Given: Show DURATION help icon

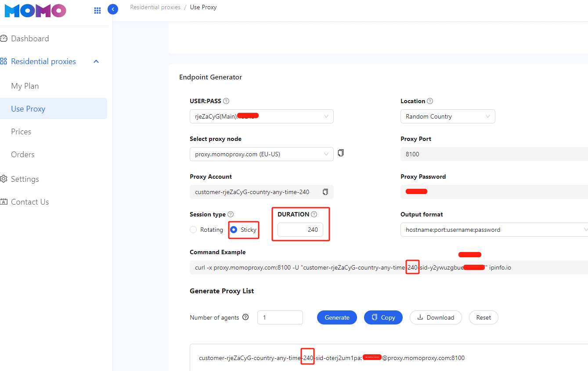Looking at the screenshot, I should (x=314, y=214).
